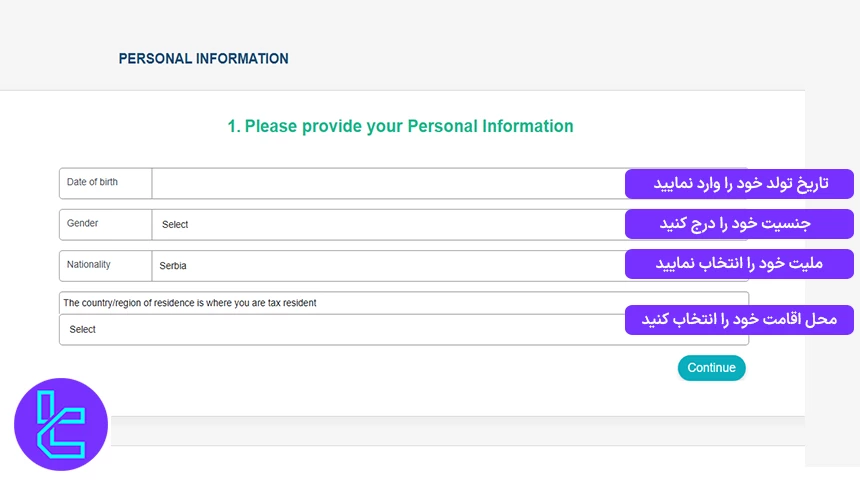Click the 'Please provide your Personal Information' heading
The height and width of the screenshot is (484, 860).
pos(400,127)
